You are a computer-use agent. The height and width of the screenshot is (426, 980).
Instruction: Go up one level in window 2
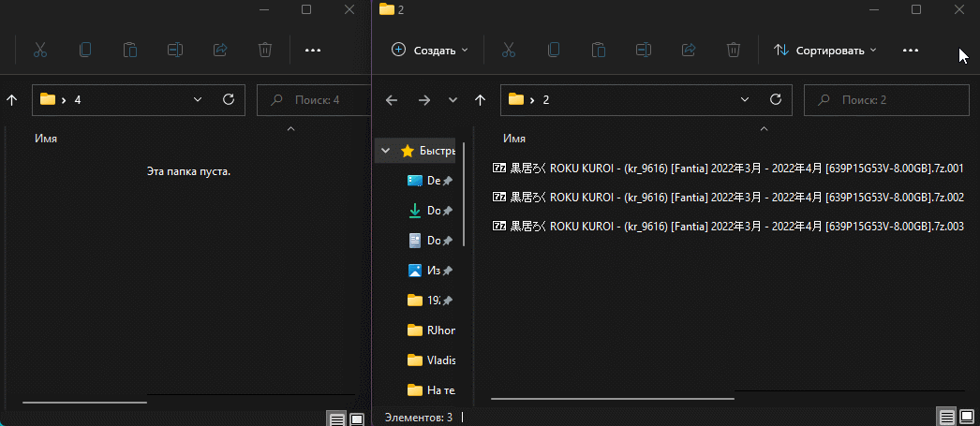click(480, 100)
